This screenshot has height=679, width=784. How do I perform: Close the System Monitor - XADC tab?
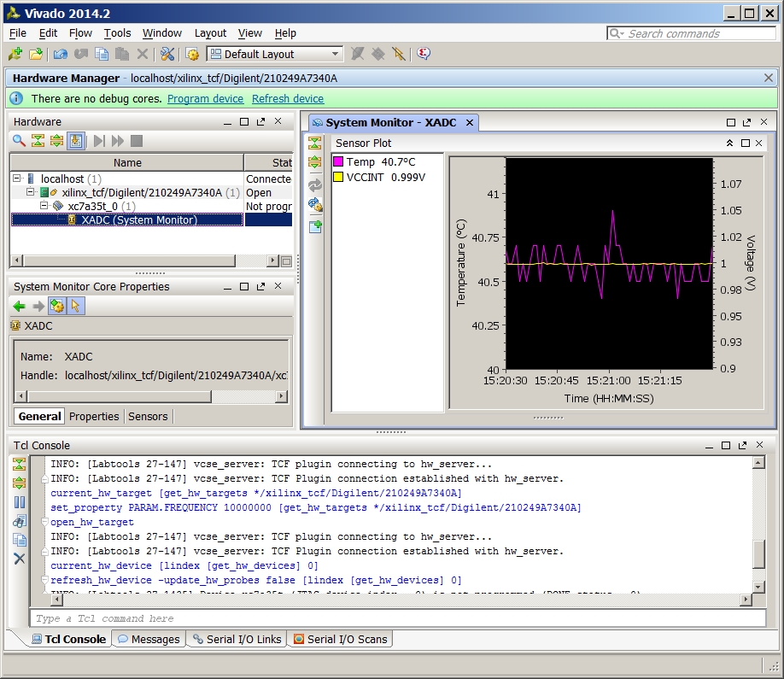470,122
